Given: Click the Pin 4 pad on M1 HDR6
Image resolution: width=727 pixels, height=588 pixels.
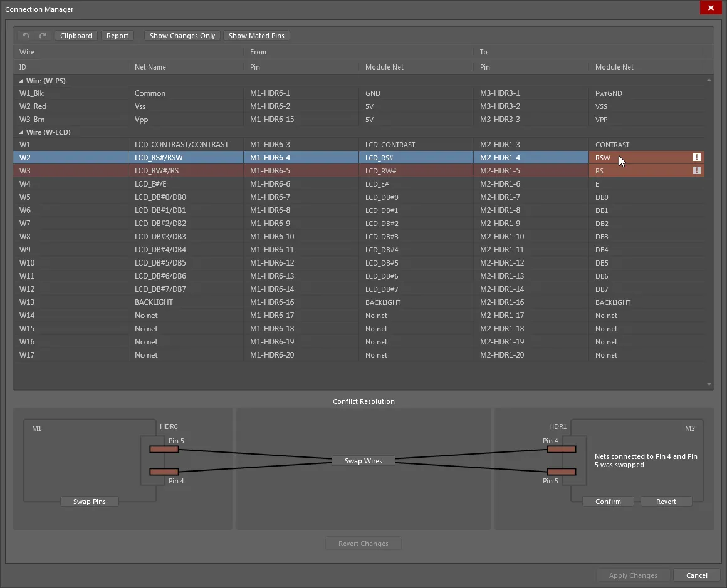Looking at the screenshot, I should tap(164, 472).
